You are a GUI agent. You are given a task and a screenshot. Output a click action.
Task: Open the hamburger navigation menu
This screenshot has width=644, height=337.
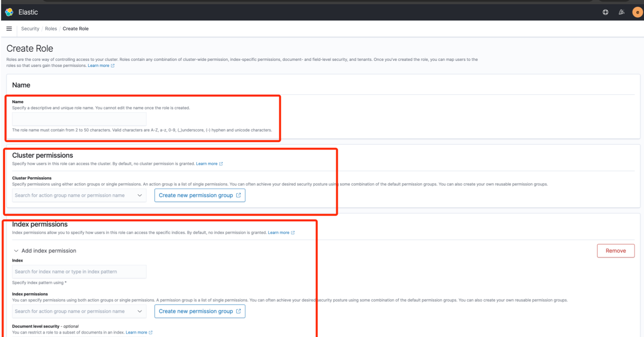point(9,29)
